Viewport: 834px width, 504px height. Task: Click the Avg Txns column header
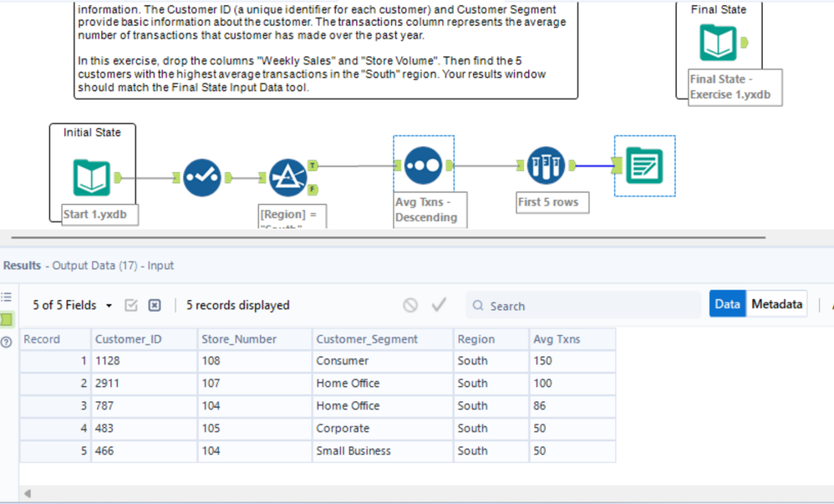[x=572, y=339]
